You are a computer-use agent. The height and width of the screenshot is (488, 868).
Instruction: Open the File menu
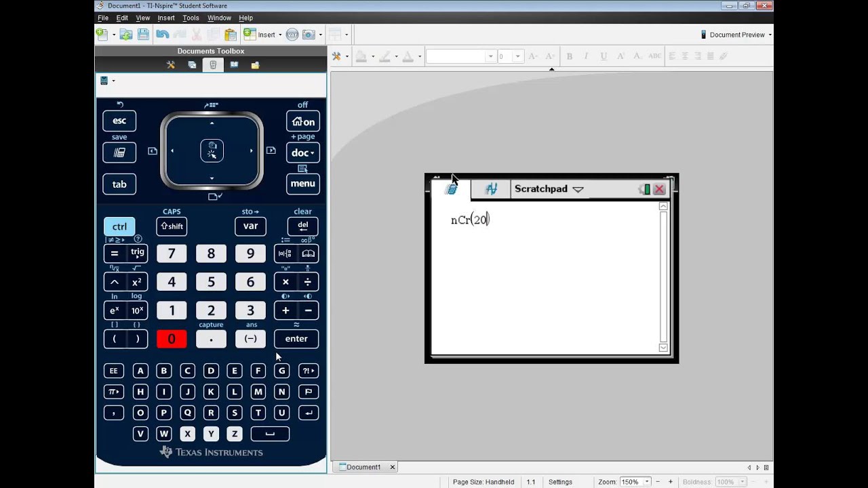pos(103,18)
